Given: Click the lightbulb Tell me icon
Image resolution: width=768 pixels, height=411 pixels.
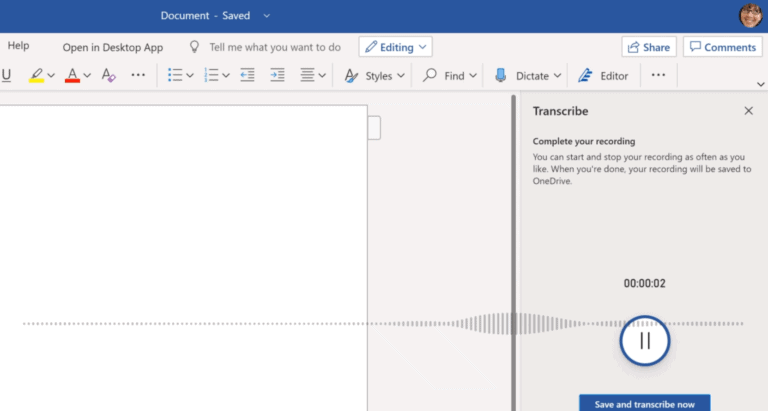Looking at the screenshot, I should click(x=194, y=47).
